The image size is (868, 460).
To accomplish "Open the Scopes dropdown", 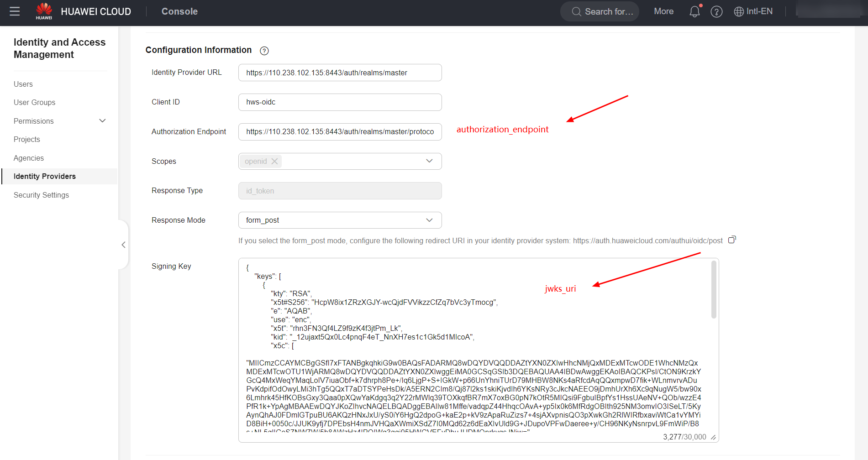I will click(x=429, y=161).
